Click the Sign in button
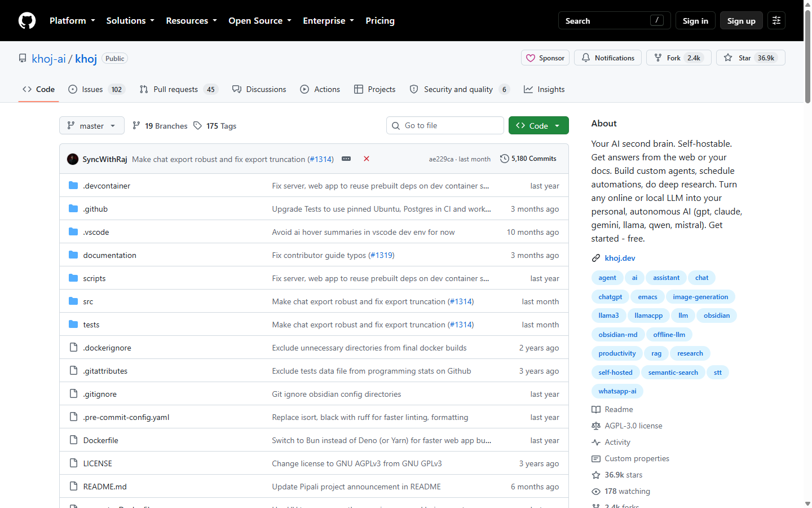The image size is (812, 508). coord(695,21)
